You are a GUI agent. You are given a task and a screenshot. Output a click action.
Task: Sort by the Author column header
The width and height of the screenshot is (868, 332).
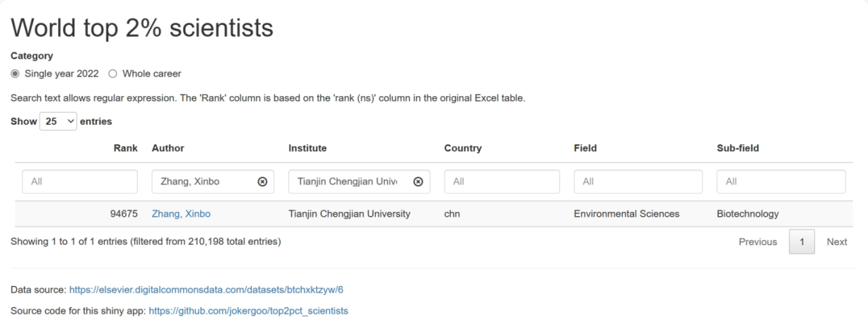168,148
